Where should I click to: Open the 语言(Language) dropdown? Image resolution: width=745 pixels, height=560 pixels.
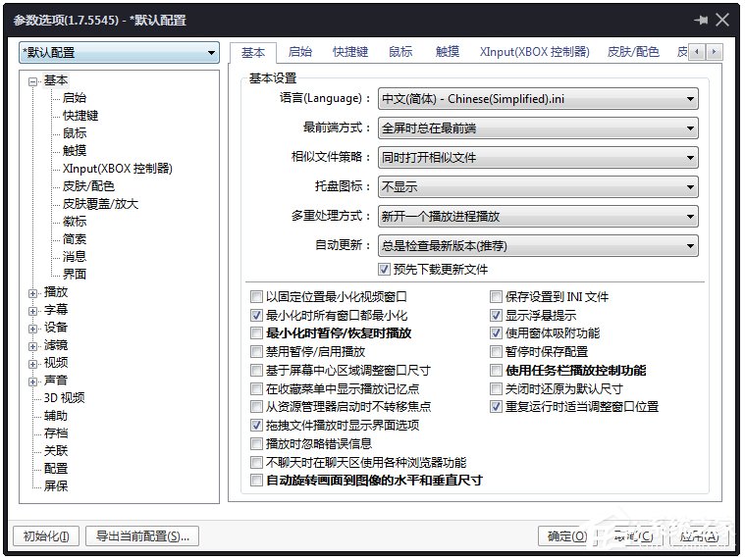click(538, 98)
